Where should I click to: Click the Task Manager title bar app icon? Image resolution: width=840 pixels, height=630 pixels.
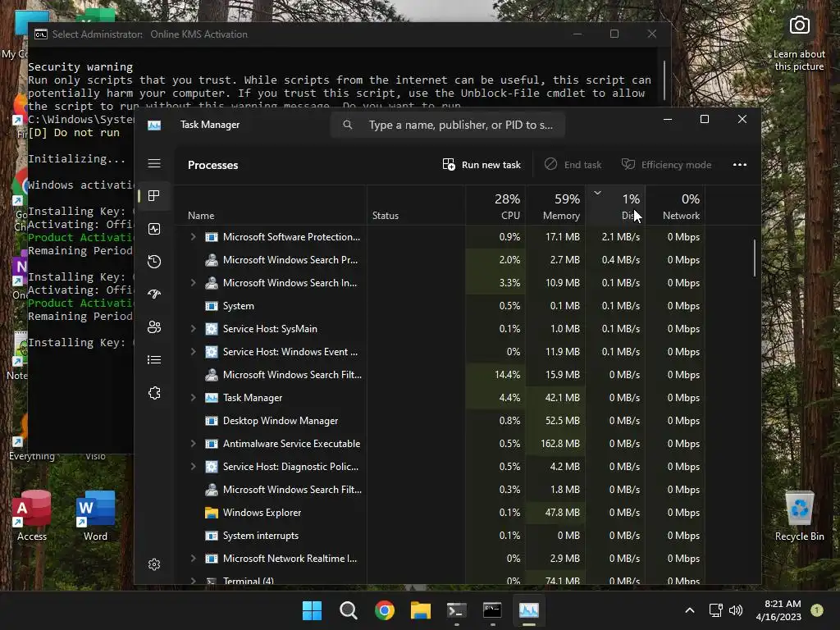click(154, 125)
